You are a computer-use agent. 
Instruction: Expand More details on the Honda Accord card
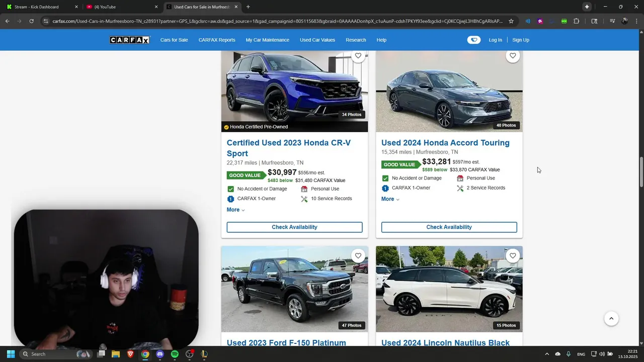click(390, 199)
